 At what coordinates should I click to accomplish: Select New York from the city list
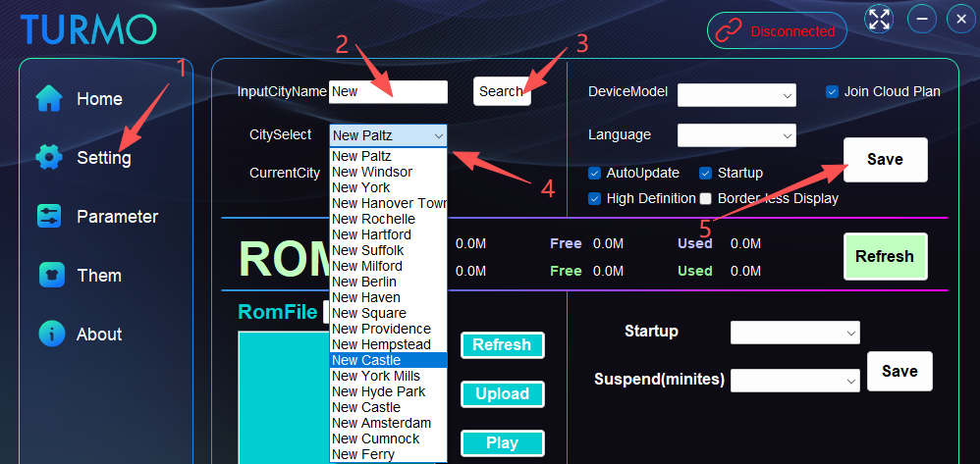pos(361,187)
